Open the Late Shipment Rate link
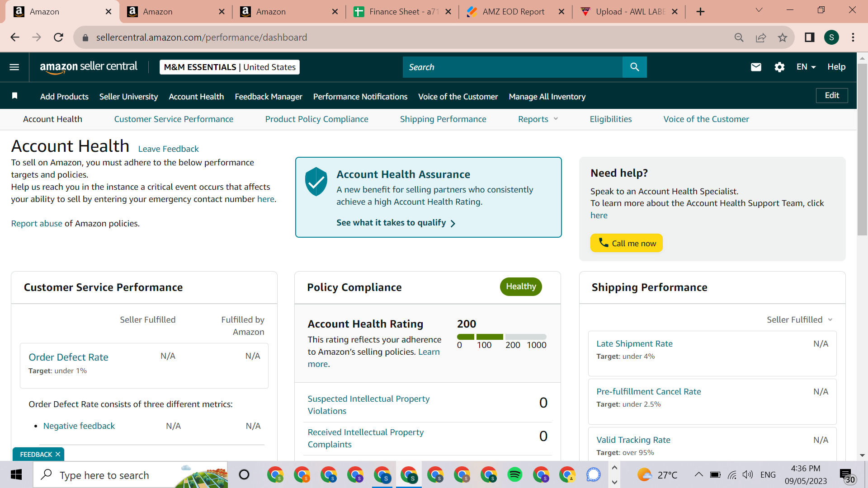868x488 pixels. click(634, 344)
